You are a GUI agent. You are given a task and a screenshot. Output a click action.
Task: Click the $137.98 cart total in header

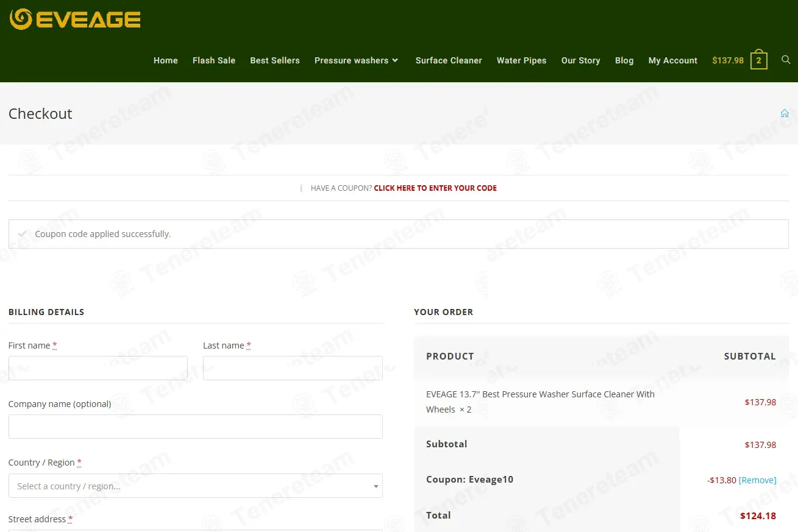[x=728, y=60]
